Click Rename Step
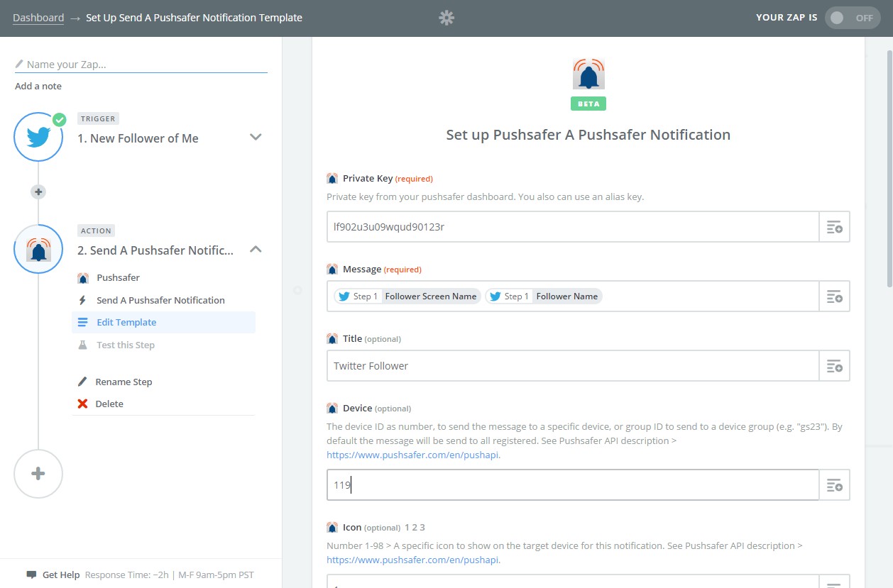 point(124,382)
